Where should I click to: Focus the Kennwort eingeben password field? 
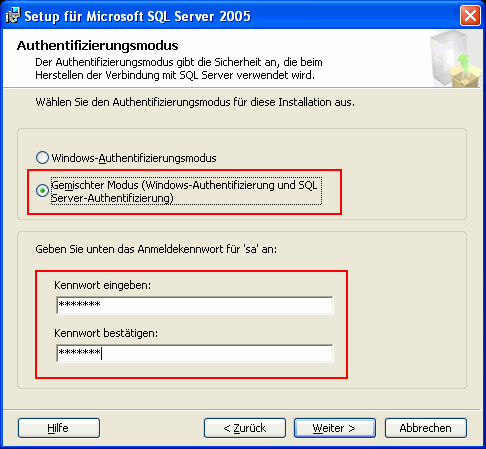pos(195,305)
